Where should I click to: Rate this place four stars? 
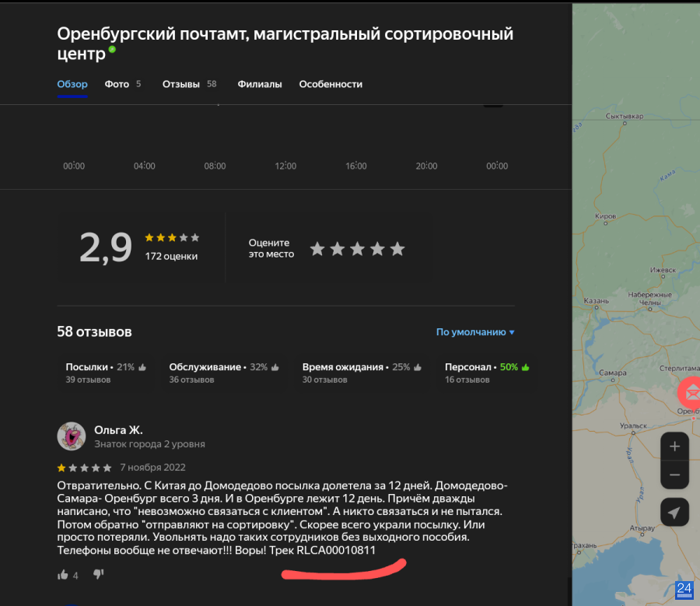pyautogui.click(x=377, y=249)
